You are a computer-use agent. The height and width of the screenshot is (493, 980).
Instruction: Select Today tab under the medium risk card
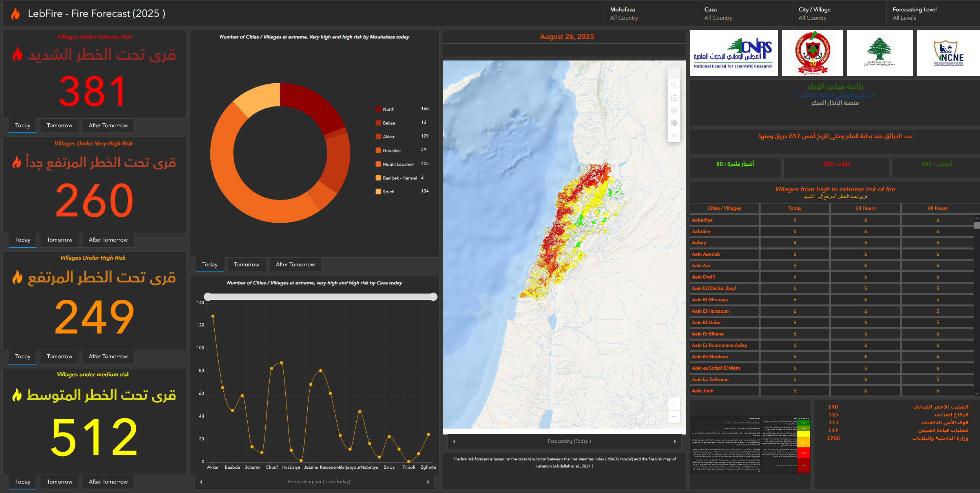coord(23,482)
